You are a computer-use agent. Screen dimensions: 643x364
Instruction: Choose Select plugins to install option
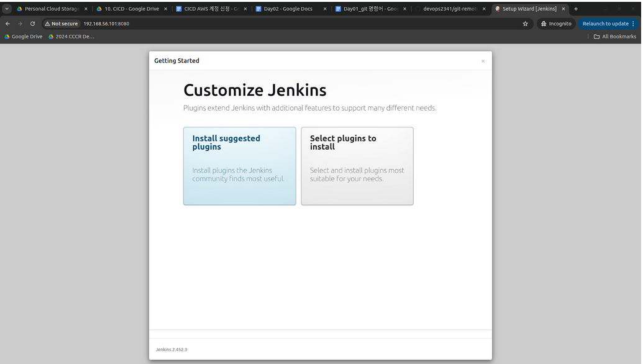pos(357,166)
